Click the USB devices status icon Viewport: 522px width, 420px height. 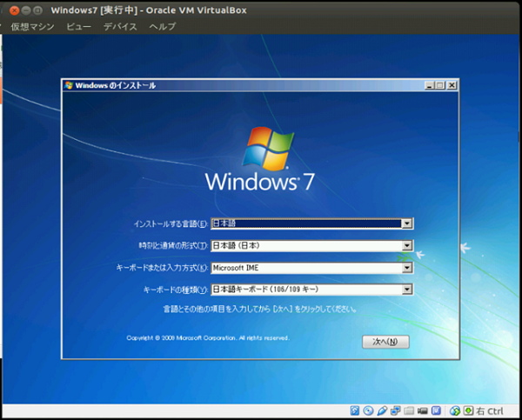point(382,410)
